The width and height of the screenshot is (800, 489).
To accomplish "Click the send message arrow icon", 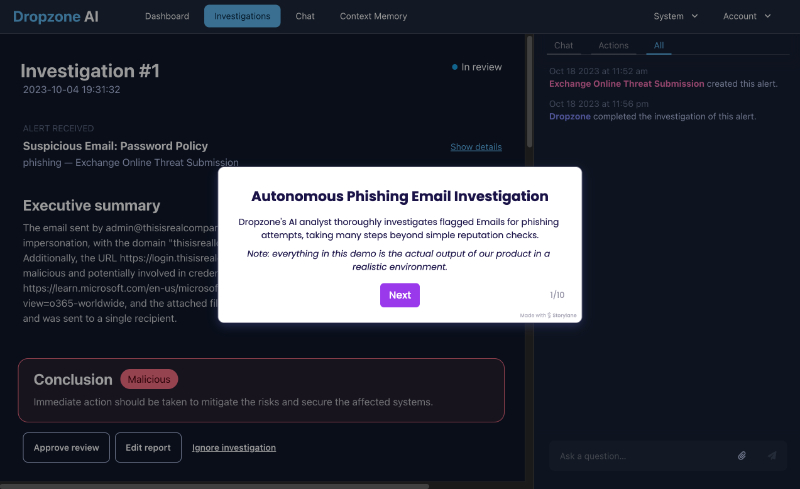I will pyautogui.click(x=772, y=455).
